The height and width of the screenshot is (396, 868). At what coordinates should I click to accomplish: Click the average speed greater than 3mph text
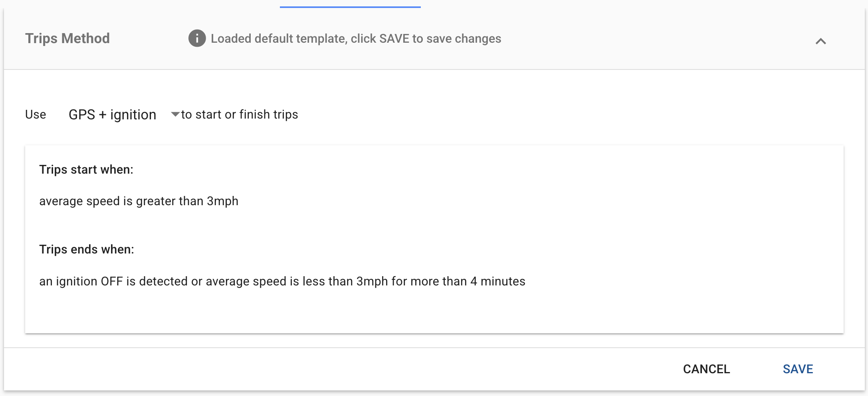click(x=139, y=201)
